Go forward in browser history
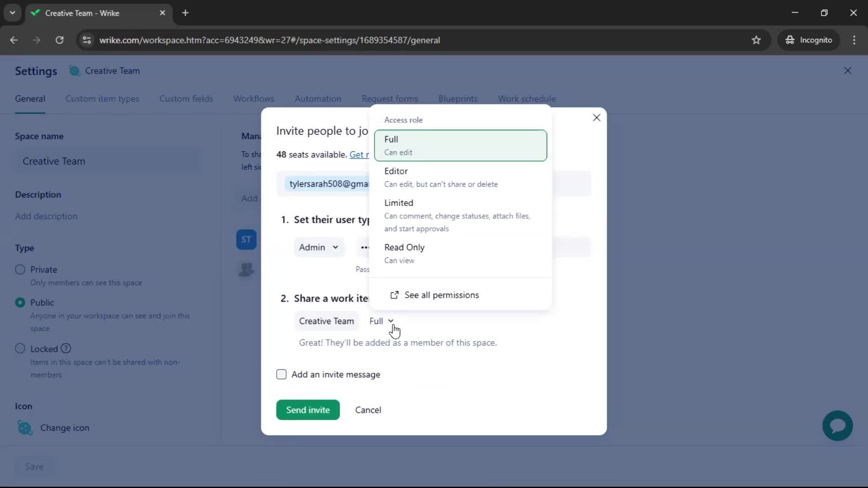The height and width of the screenshot is (488, 868). point(37,40)
